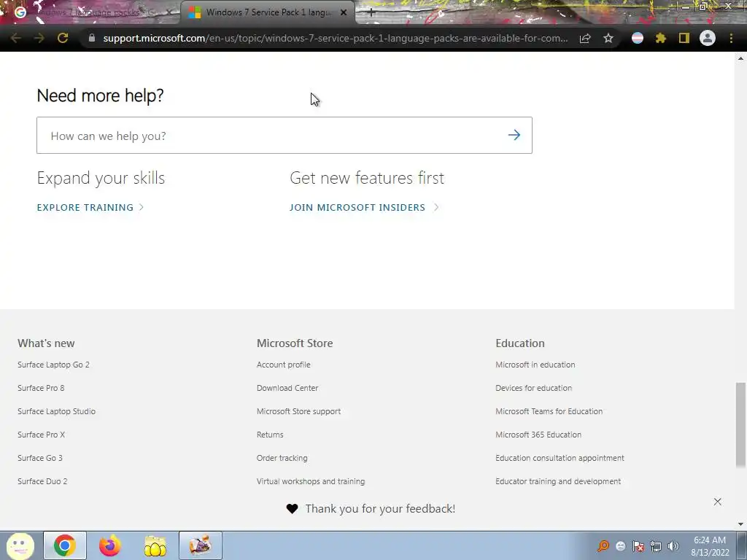Open the Returns link
This screenshot has width=747, height=560.
(270, 435)
